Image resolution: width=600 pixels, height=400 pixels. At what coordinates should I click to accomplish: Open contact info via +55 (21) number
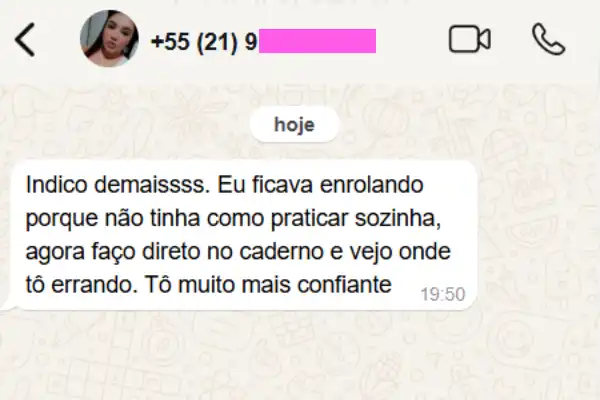coord(204,41)
